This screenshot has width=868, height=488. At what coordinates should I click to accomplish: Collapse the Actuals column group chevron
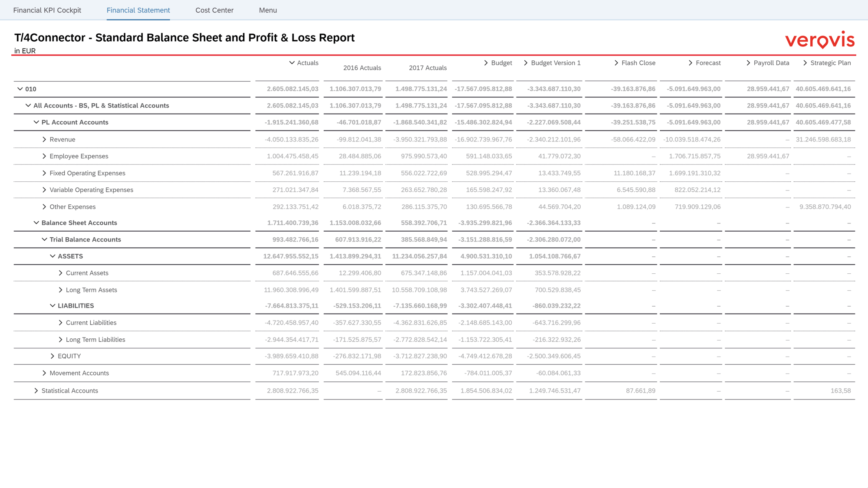point(292,63)
